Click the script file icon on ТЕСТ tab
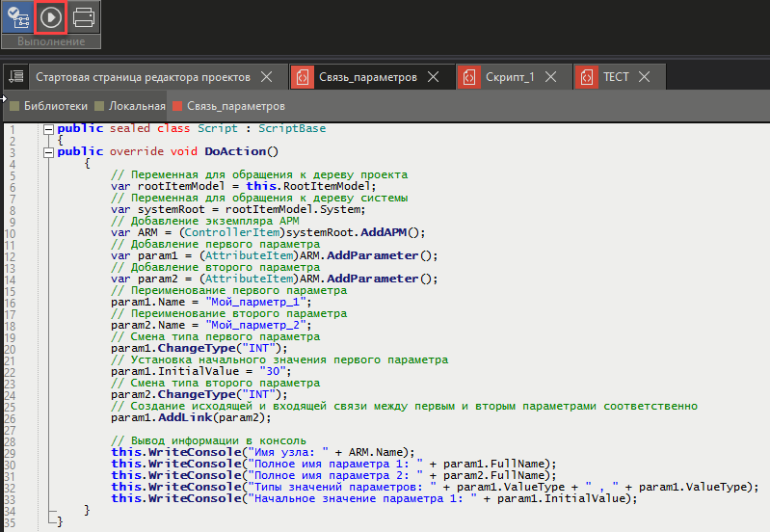The image size is (770, 532). 587,77
